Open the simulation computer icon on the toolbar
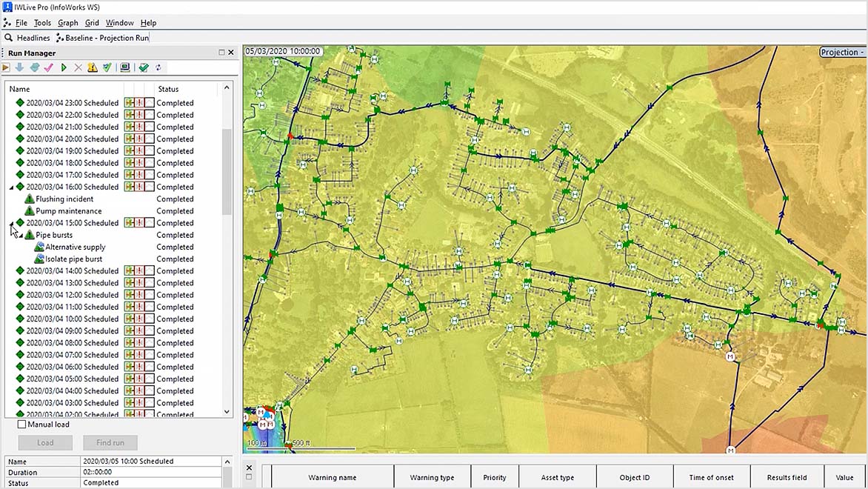The width and height of the screenshot is (868, 489). (x=124, y=67)
